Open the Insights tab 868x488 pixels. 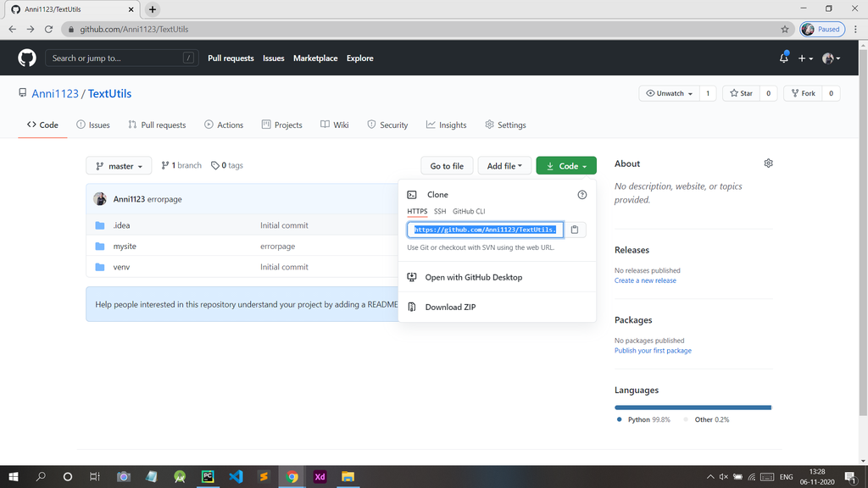pyautogui.click(x=446, y=125)
